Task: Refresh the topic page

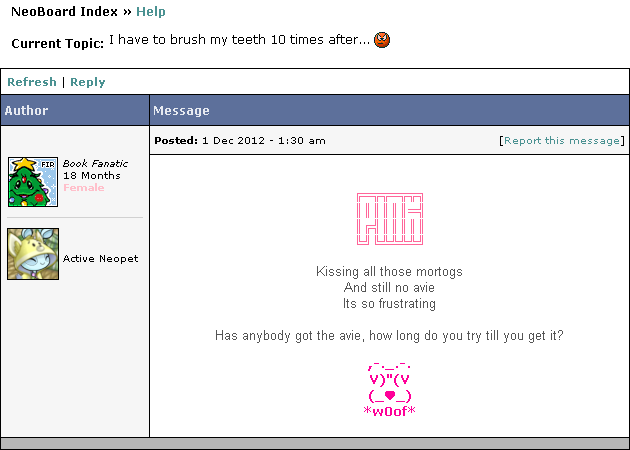Action: click(31, 82)
